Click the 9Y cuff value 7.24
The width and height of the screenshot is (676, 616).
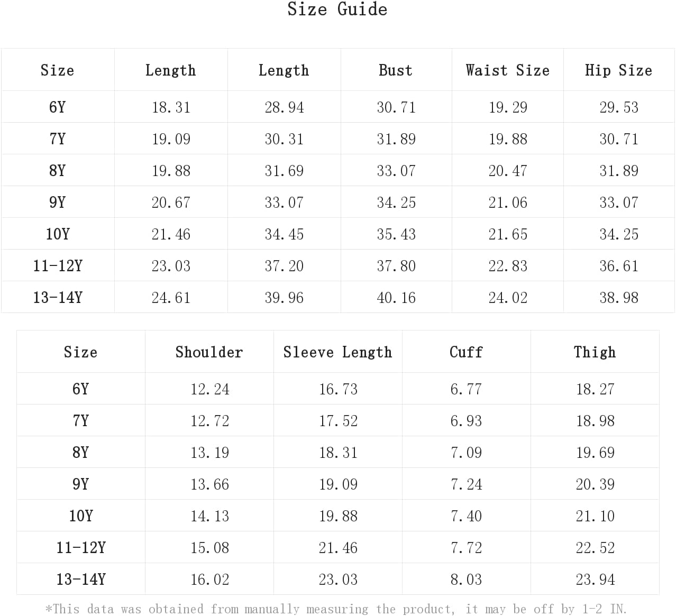tap(466, 484)
